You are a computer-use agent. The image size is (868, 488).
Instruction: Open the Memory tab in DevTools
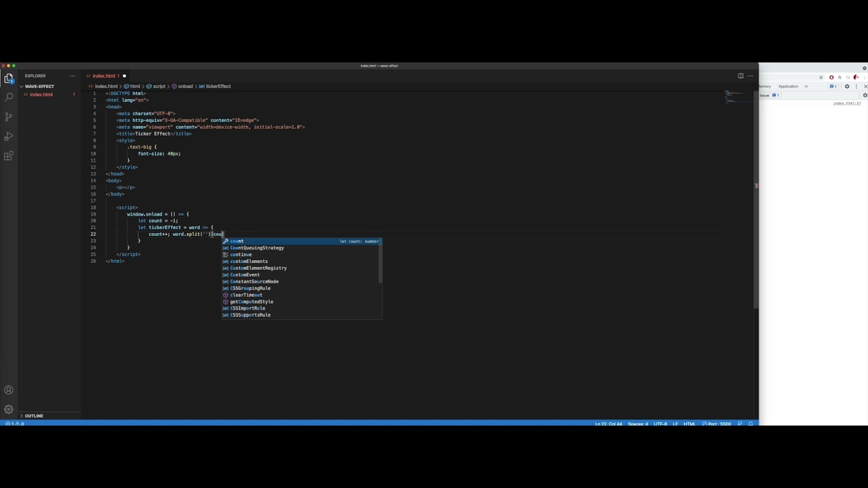click(x=765, y=87)
